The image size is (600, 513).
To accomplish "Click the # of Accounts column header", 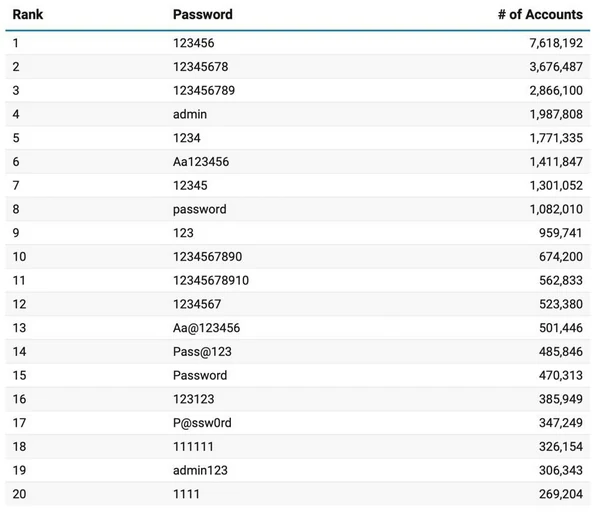I will pos(540,15).
